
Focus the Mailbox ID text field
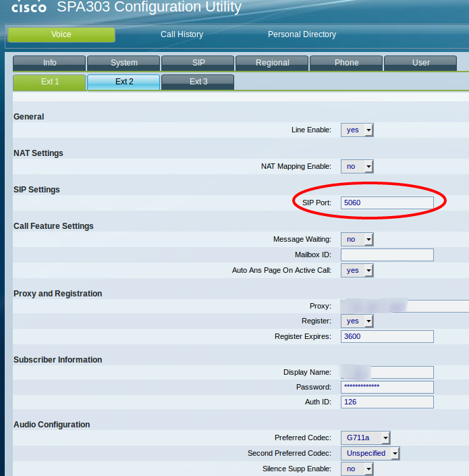coord(387,255)
